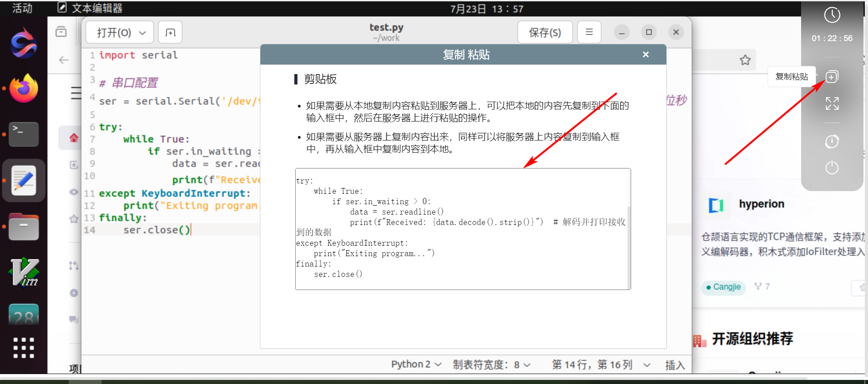This screenshot has width=868, height=384.
Task: Click the browser back arrow behind the editor
Action: [64, 60]
